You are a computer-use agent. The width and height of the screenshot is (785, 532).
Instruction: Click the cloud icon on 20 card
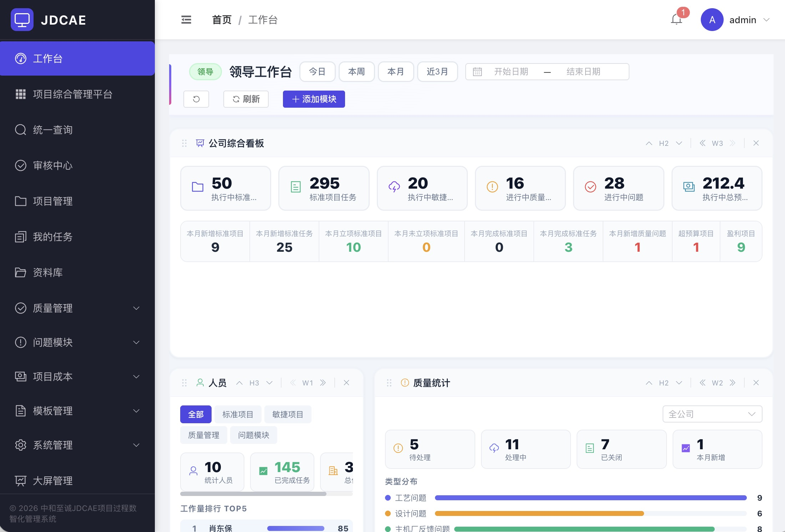click(x=394, y=186)
